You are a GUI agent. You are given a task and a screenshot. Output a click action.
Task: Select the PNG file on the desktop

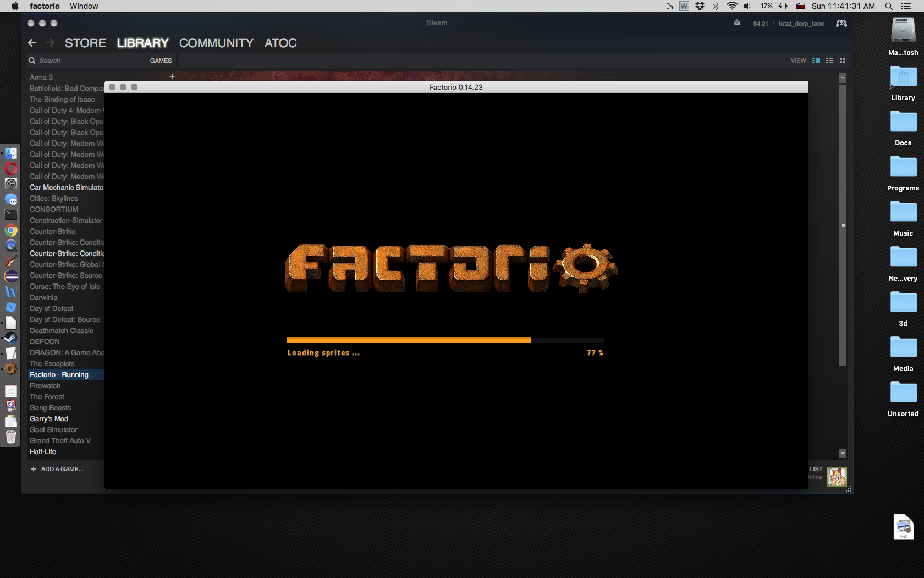click(903, 527)
